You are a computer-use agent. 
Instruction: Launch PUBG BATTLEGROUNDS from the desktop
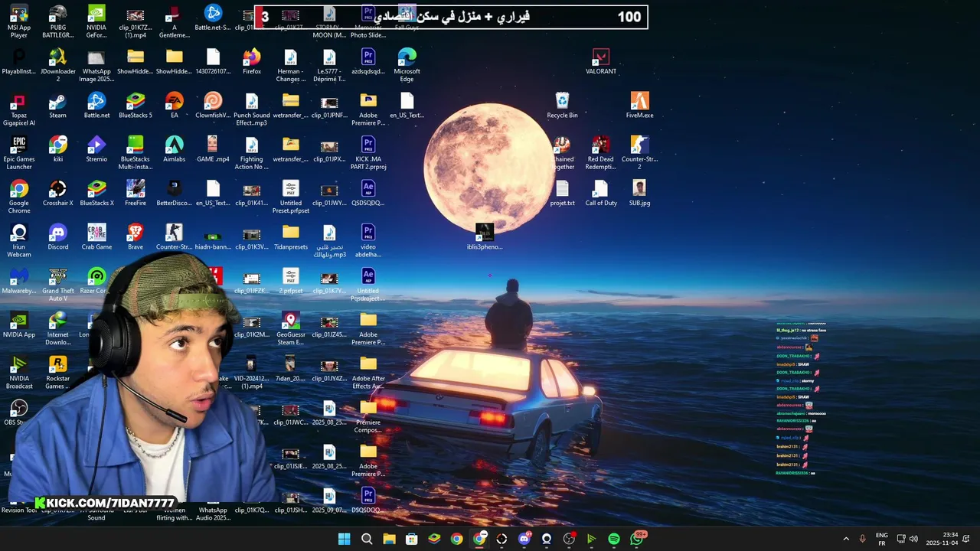click(57, 21)
